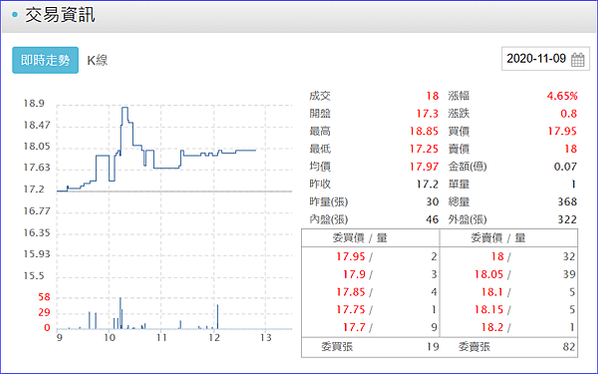This screenshot has height=374, width=598.
Task: Click the ask price 18.15 row
Action: (x=509, y=310)
